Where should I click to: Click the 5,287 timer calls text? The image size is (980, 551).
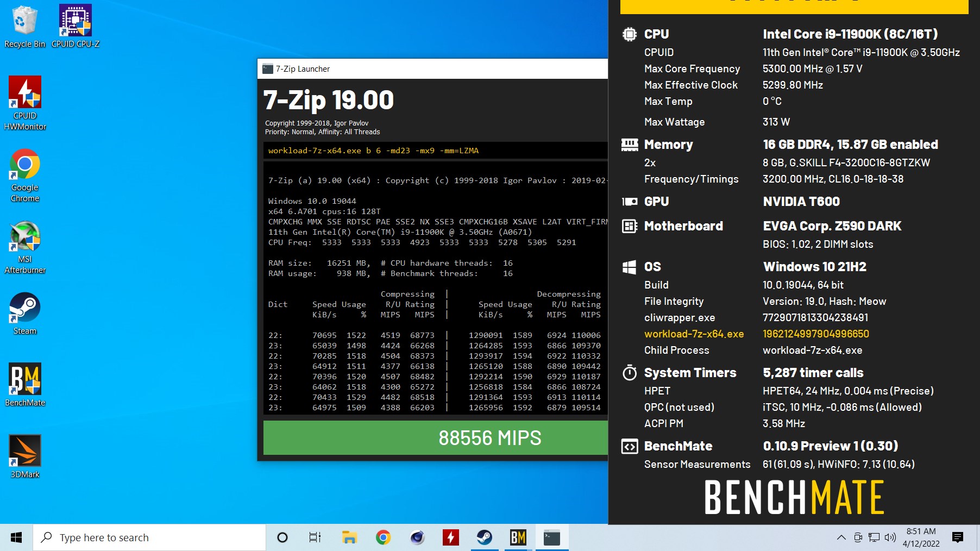[813, 373]
